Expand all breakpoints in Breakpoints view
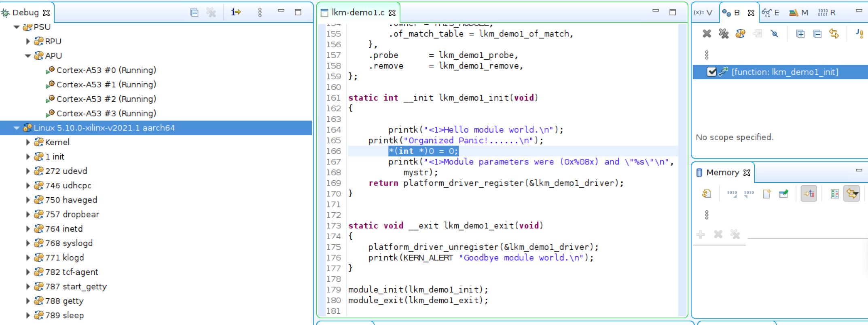 [800, 34]
